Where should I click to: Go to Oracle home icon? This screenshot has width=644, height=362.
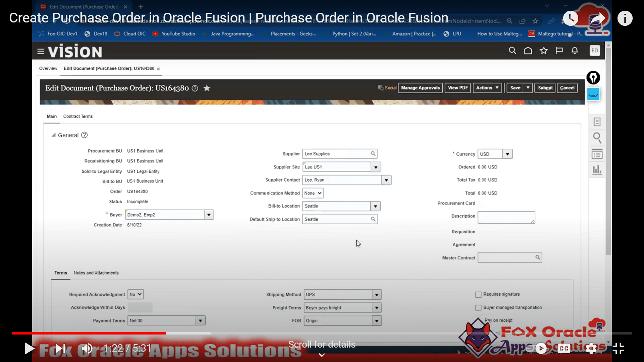pyautogui.click(x=528, y=51)
